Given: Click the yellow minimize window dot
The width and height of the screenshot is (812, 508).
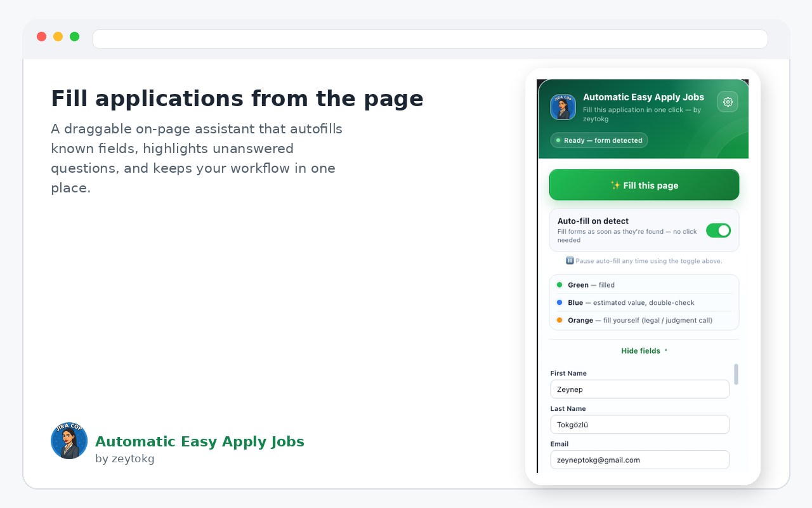Looking at the screenshot, I should [58, 36].
